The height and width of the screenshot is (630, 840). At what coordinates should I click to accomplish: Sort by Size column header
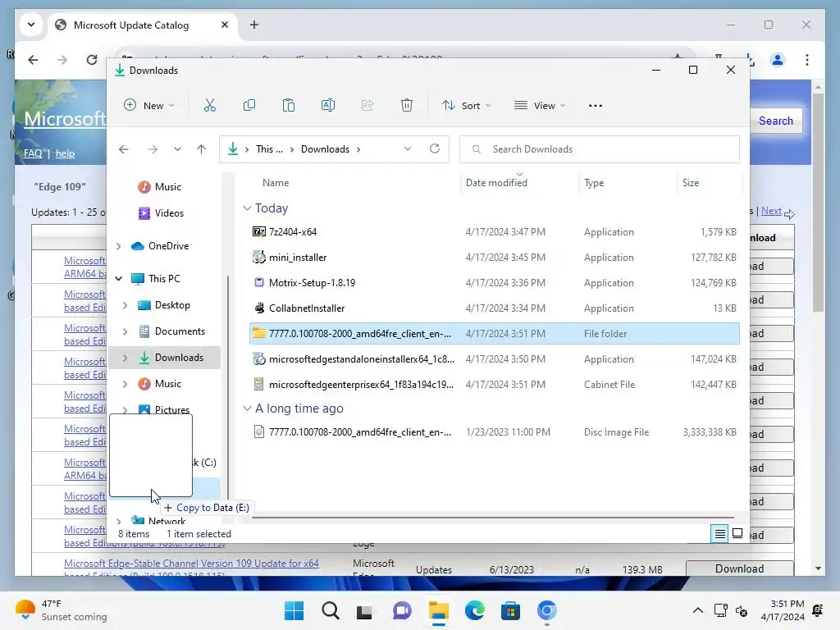(x=691, y=183)
